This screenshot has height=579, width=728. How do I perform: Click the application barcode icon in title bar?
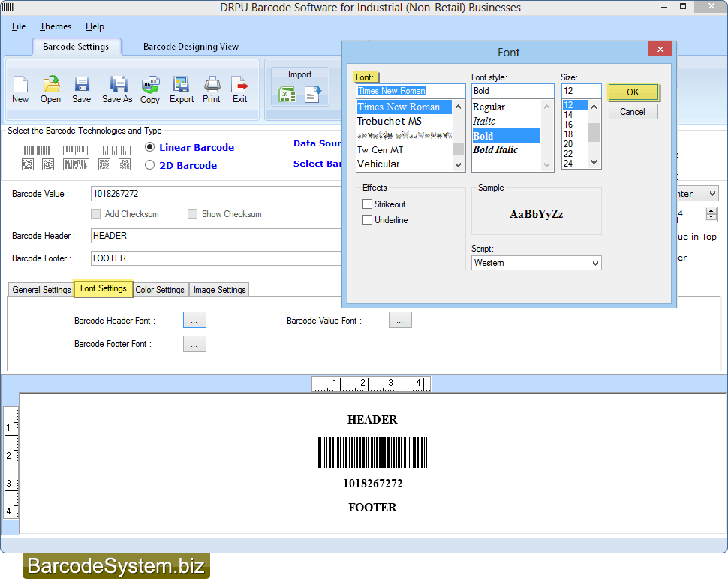pos(8,7)
